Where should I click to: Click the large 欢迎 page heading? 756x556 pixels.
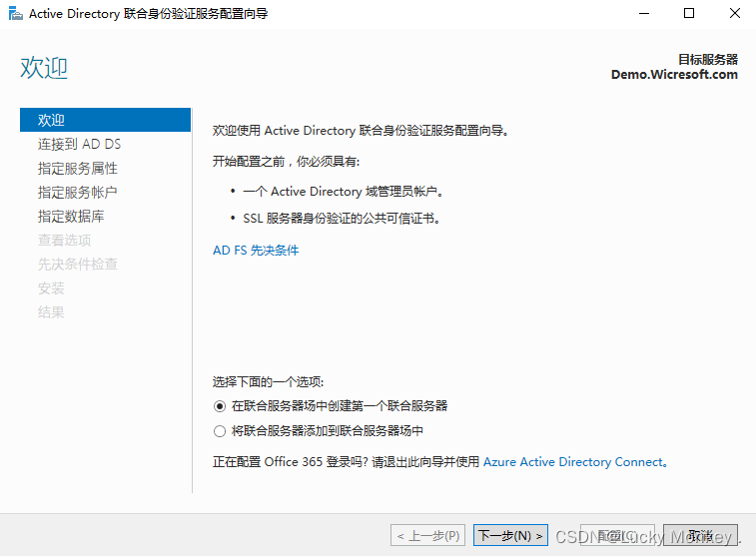click(x=44, y=68)
